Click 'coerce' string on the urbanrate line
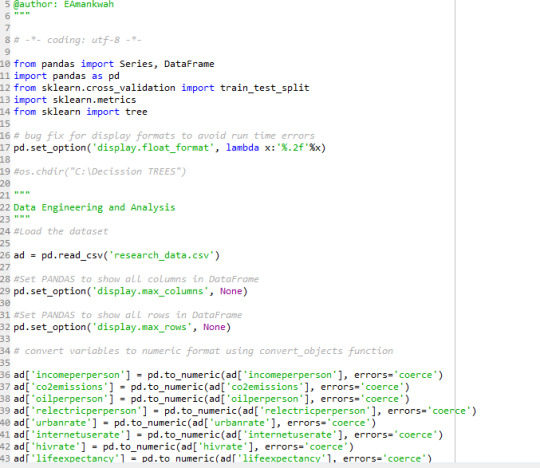The height and width of the screenshot is (468, 540). [x=348, y=423]
